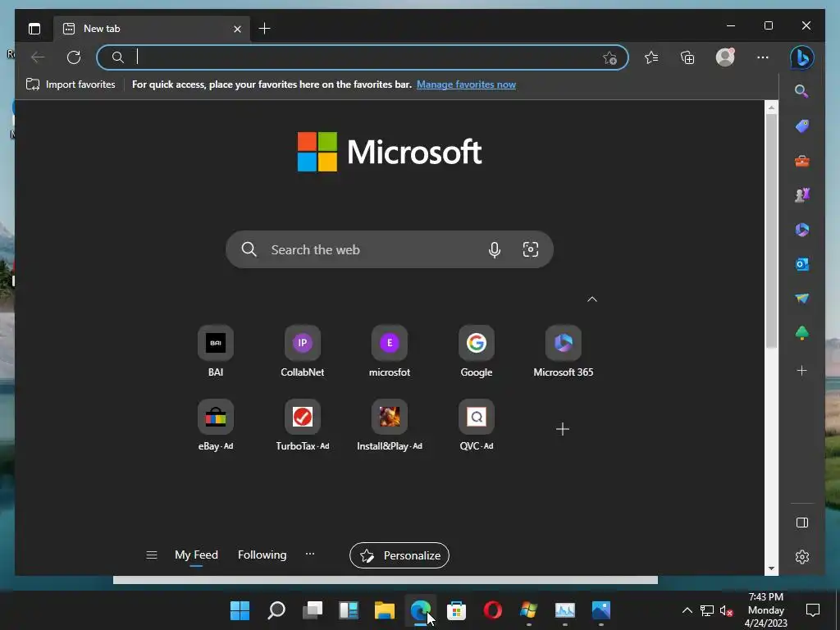
Task: Open the tab actions menu icon
Action: pos(34,29)
